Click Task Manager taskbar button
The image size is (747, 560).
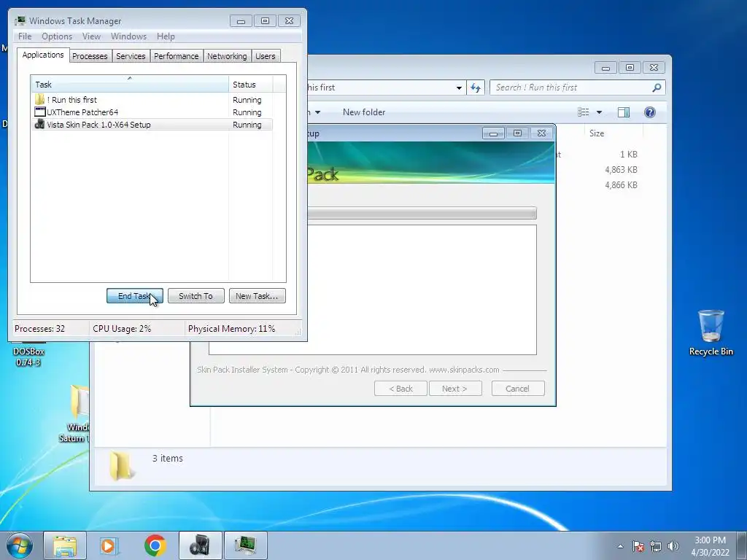pos(245,545)
